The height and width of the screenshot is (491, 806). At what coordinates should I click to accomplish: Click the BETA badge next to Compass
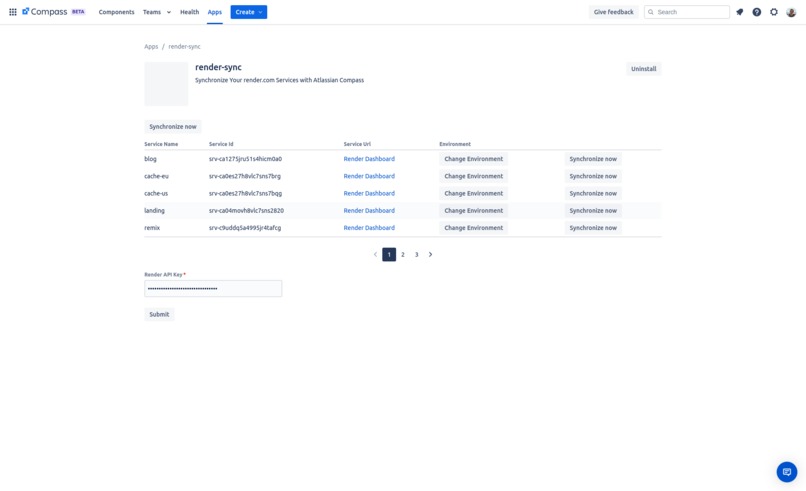[x=78, y=12]
